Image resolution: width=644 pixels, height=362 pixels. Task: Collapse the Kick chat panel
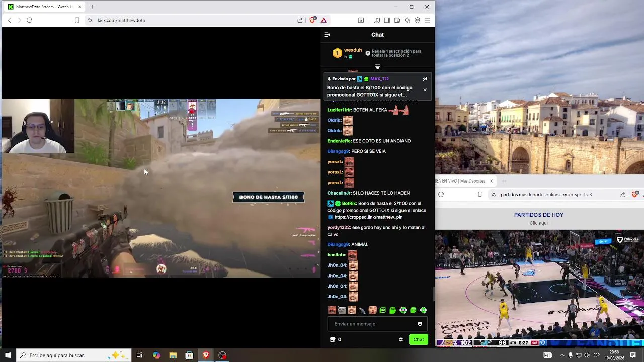coord(327,35)
